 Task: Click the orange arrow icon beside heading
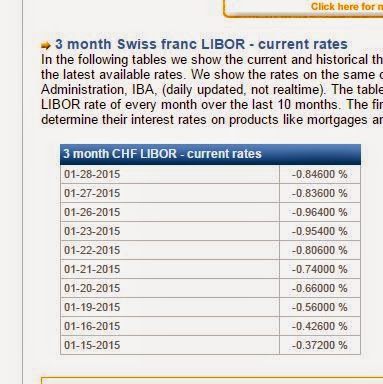click(x=46, y=45)
